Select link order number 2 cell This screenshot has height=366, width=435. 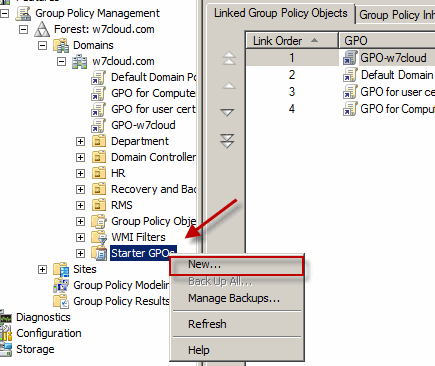(x=292, y=75)
